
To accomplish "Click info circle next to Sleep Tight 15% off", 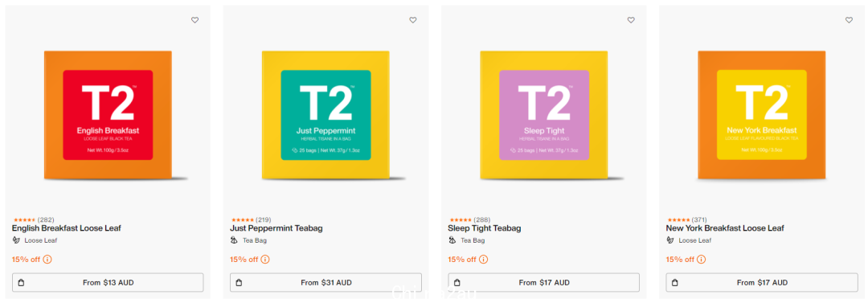I will tap(484, 260).
